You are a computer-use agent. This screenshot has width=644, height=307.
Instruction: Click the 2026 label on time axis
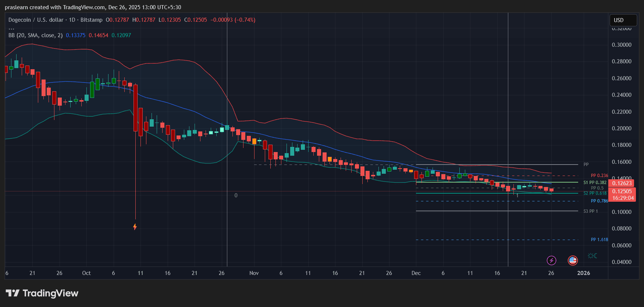pos(583,273)
